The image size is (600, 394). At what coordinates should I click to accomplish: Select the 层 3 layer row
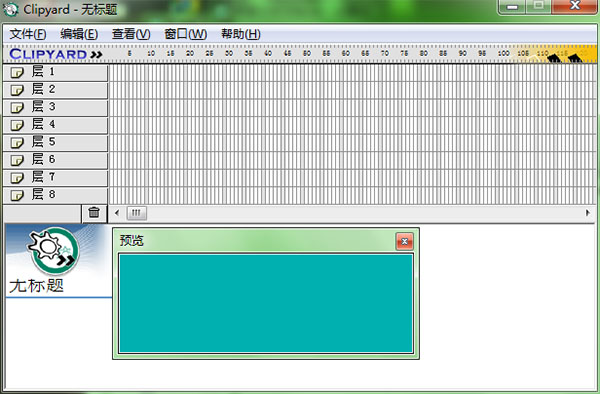(x=55, y=107)
